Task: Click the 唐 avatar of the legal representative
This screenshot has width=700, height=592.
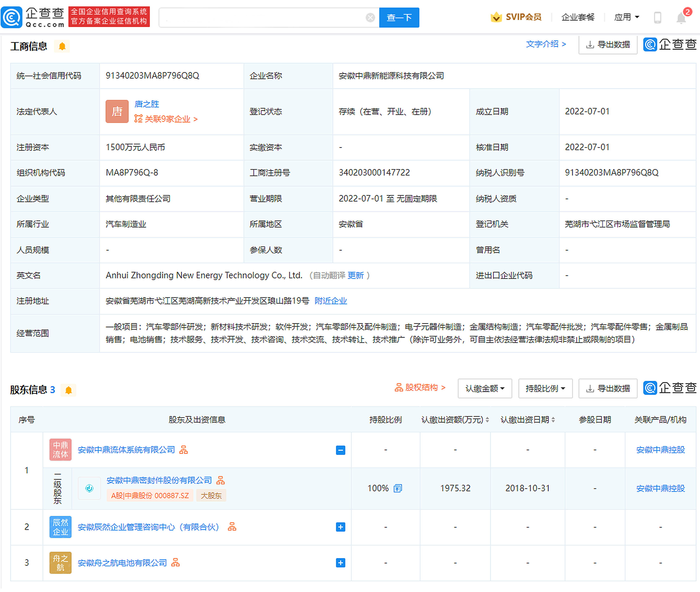Action: click(117, 111)
